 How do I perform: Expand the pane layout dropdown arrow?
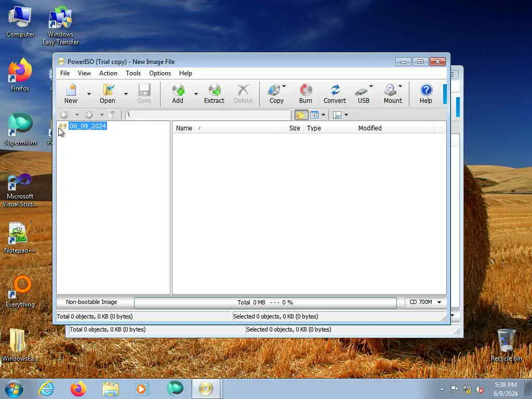tap(347, 115)
